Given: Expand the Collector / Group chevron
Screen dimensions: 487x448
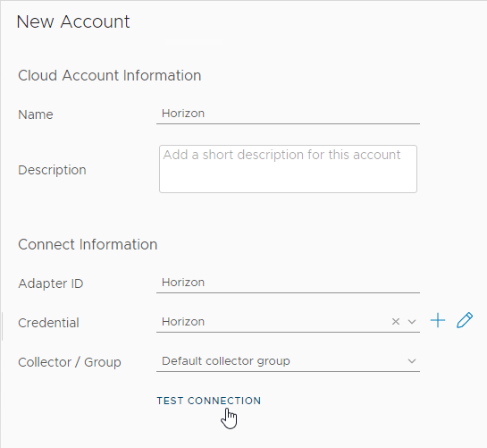Looking at the screenshot, I should [x=412, y=361].
